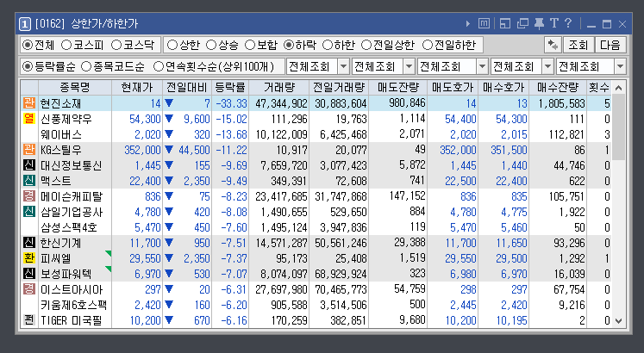Click the 펀 badge beside TIGER 미국필

pyautogui.click(x=28, y=320)
